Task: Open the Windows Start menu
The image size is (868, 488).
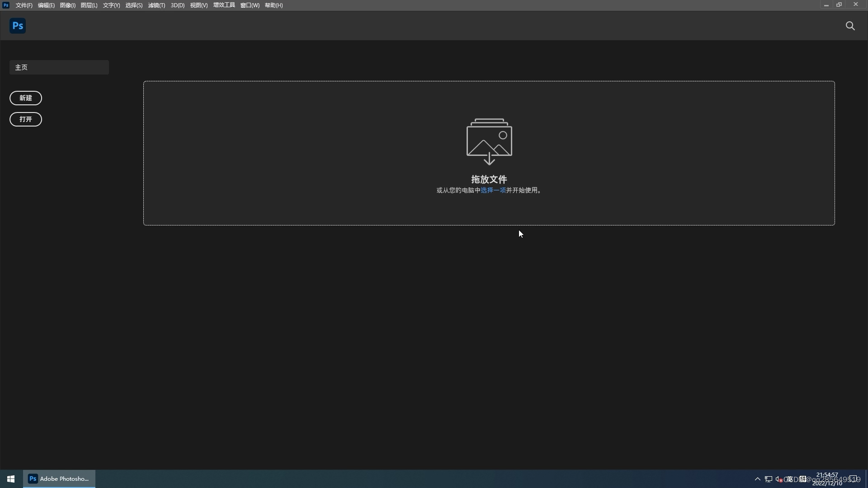Action: pos(11,479)
